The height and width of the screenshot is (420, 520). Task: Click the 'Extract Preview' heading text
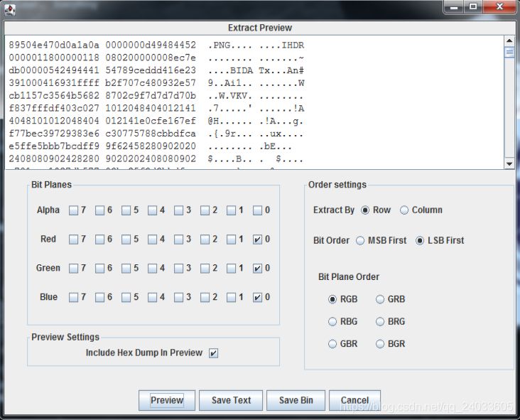click(260, 28)
